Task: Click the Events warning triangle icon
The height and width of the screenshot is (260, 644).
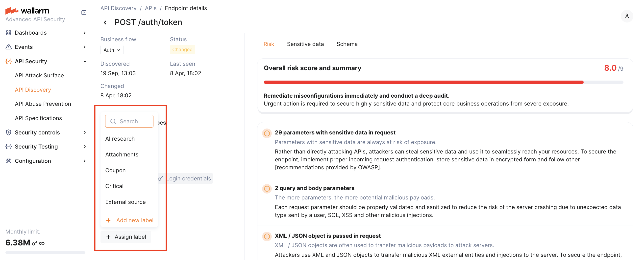Action: click(x=8, y=47)
